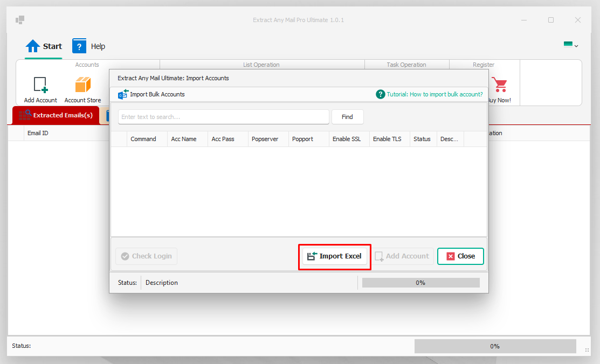600x364 pixels.
Task: Click the dialog progress bar showing 0%
Action: click(421, 283)
